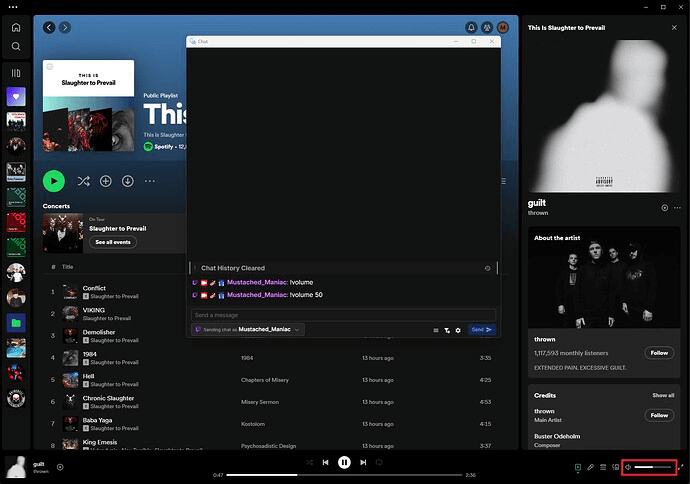The image size is (690, 484).
Task: Navigate forward in Spotify history
Action: coord(65,27)
